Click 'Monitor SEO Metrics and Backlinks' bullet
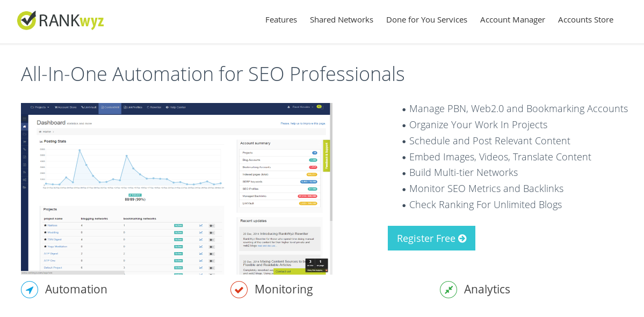 point(486,189)
